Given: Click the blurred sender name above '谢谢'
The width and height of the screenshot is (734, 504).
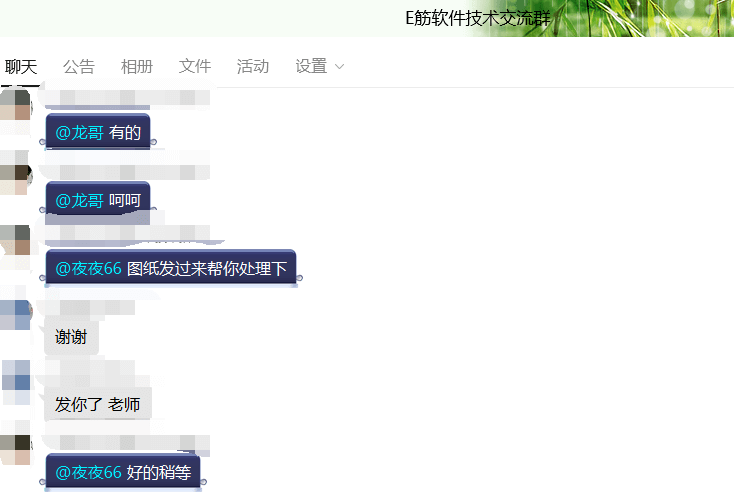Looking at the screenshot, I should (x=100, y=306).
